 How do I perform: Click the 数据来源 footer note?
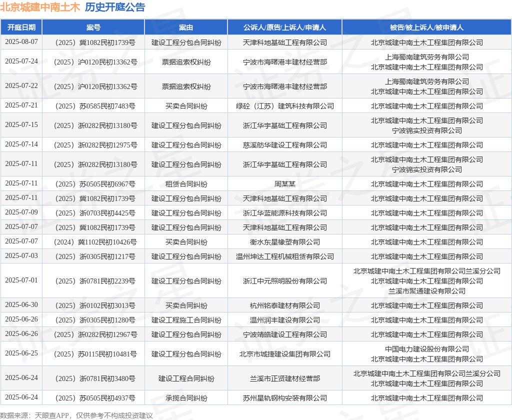point(76,415)
